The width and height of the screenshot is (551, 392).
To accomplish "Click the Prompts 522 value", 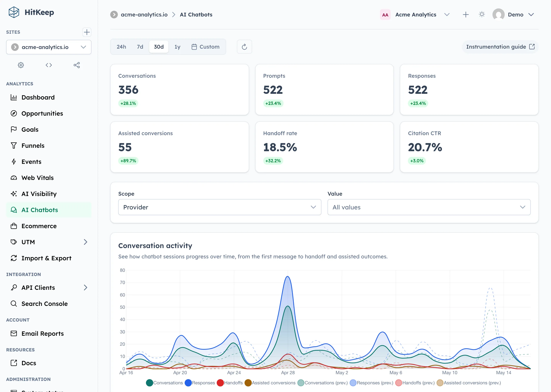I will coord(273,90).
